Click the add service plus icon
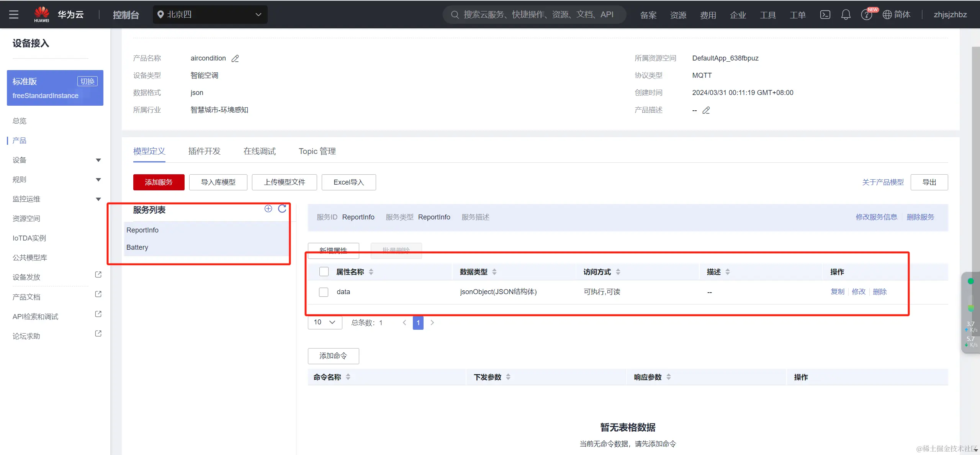The width and height of the screenshot is (980, 455). pos(268,209)
